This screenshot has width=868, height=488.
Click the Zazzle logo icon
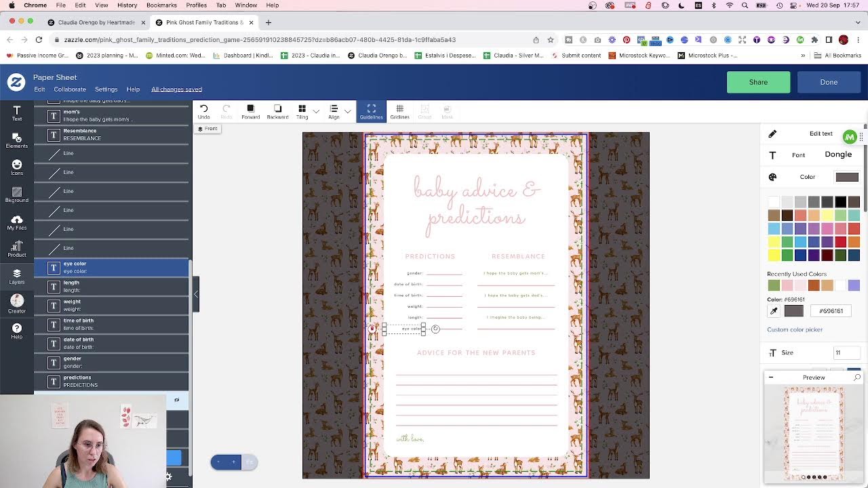click(x=16, y=83)
